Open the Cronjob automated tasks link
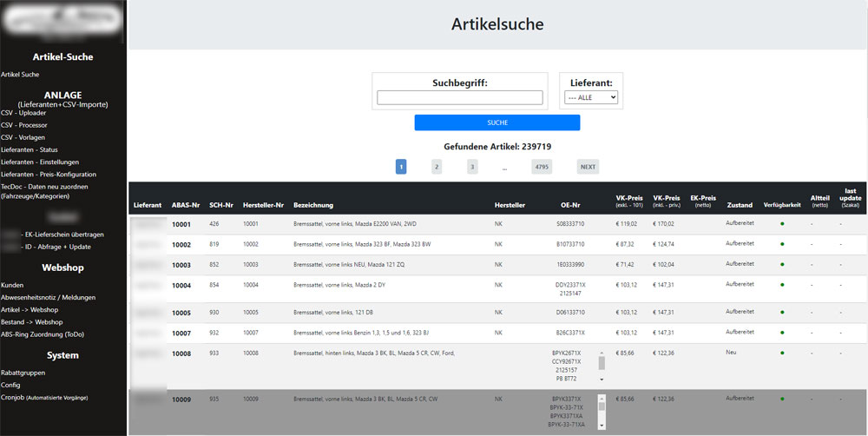 pos(43,398)
